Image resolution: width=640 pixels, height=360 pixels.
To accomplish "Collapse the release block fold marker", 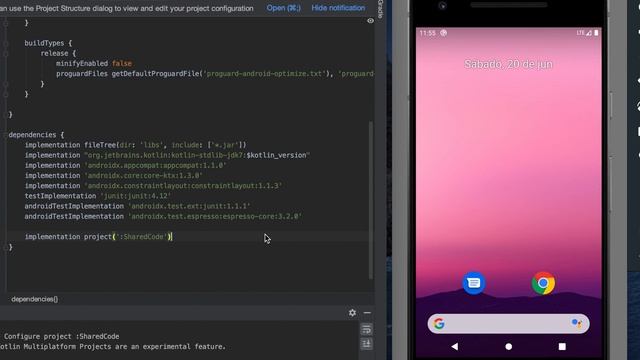I will pos(6,53).
